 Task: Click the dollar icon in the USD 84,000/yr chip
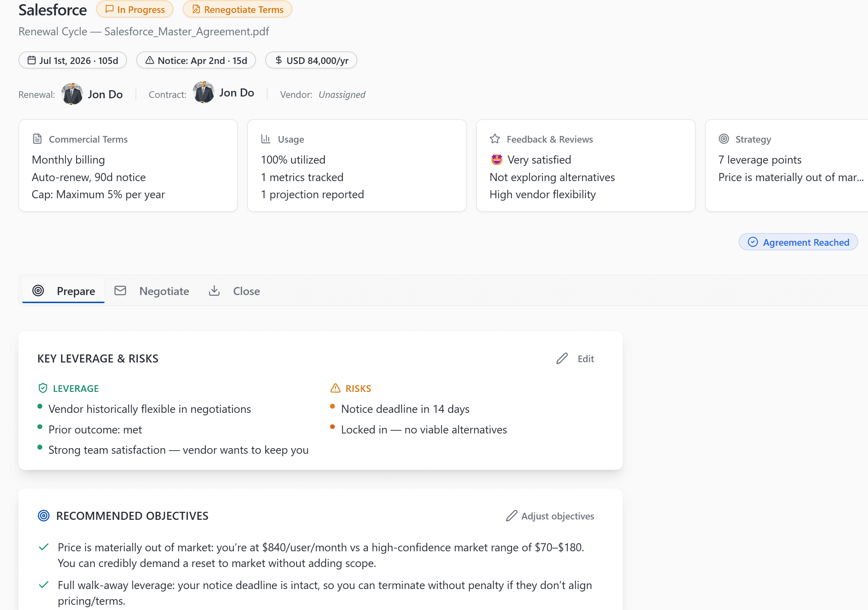click(x=279, y=60)
